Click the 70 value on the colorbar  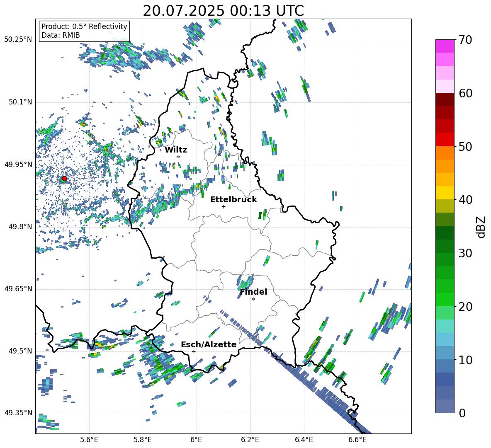[x=465, y=40]
